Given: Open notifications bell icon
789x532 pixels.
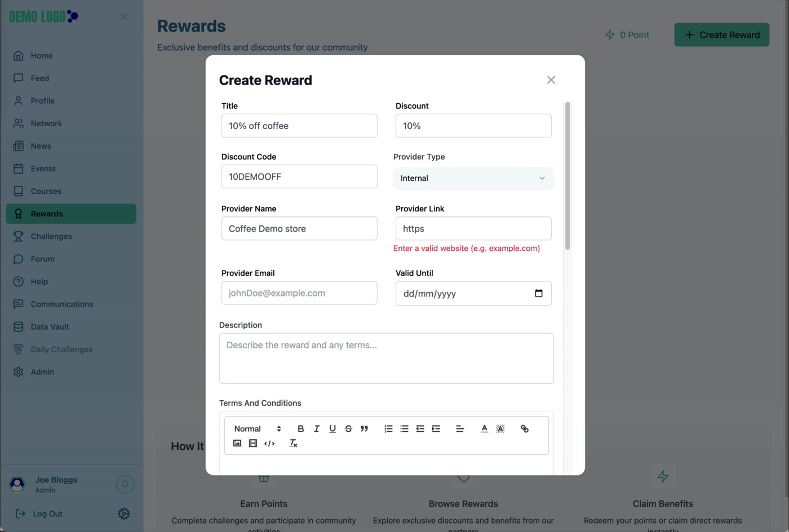Looking at the screenshot, I should (125, 484).
